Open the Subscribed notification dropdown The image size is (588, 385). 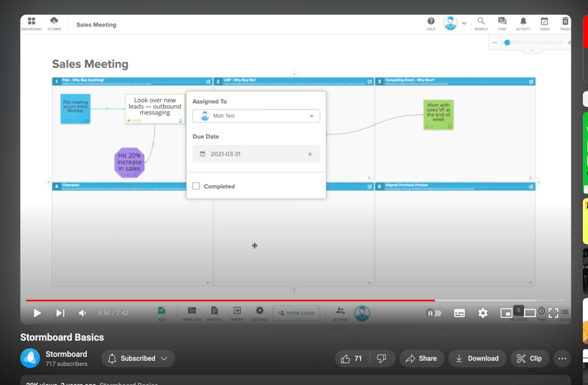138,359
